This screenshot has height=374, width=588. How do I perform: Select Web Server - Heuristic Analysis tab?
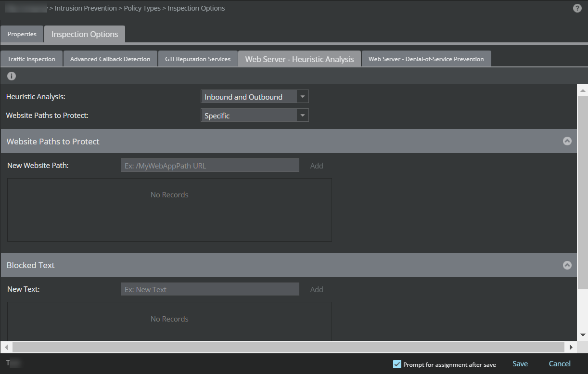[299, 59]
